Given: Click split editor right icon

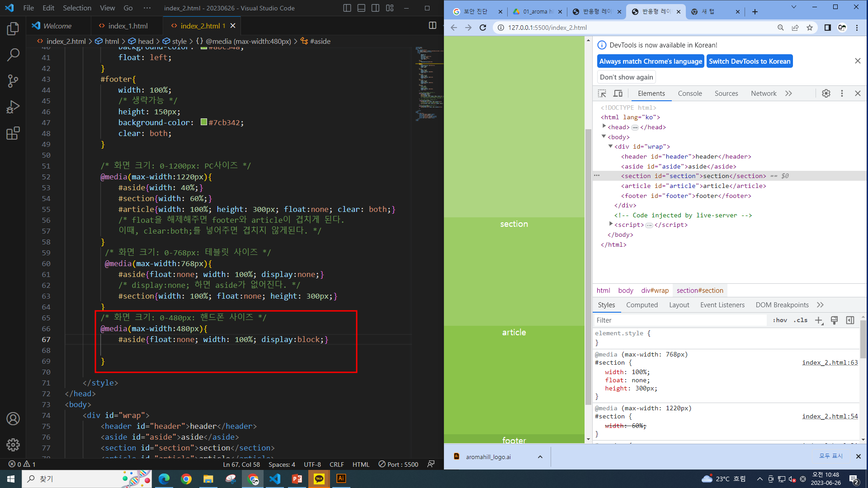Looking at the screenshot, I should pos(433,26).
